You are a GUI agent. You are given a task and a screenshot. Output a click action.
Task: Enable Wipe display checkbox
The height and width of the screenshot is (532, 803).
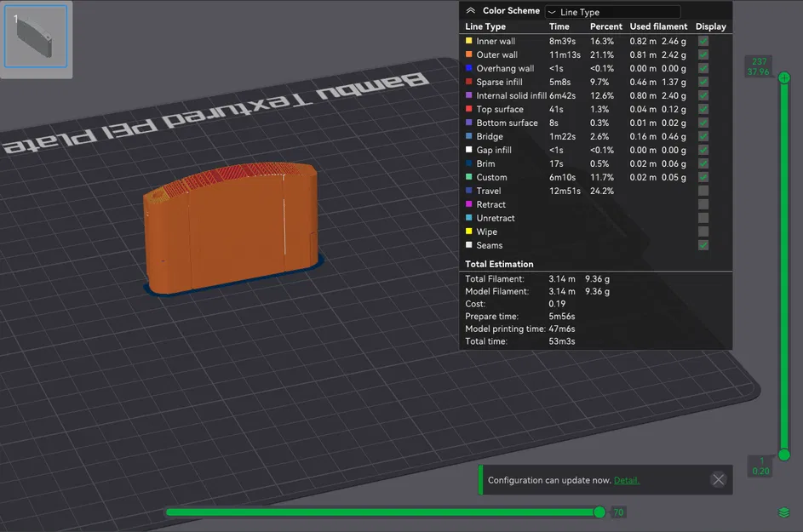click(703, 232)
